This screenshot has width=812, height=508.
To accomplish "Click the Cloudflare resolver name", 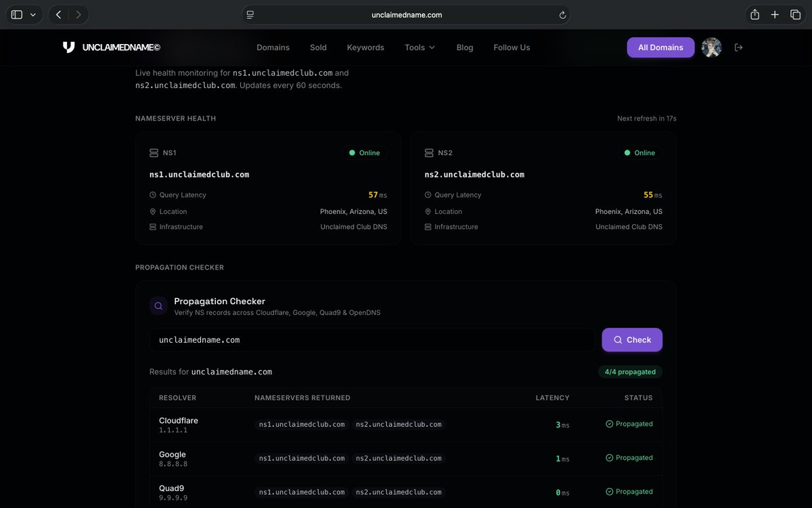I will [x=179, y=421].
